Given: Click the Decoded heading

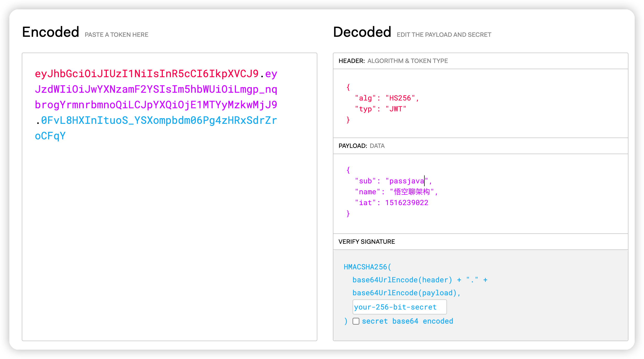Looking at the screenshot, I should pos(362,32).
